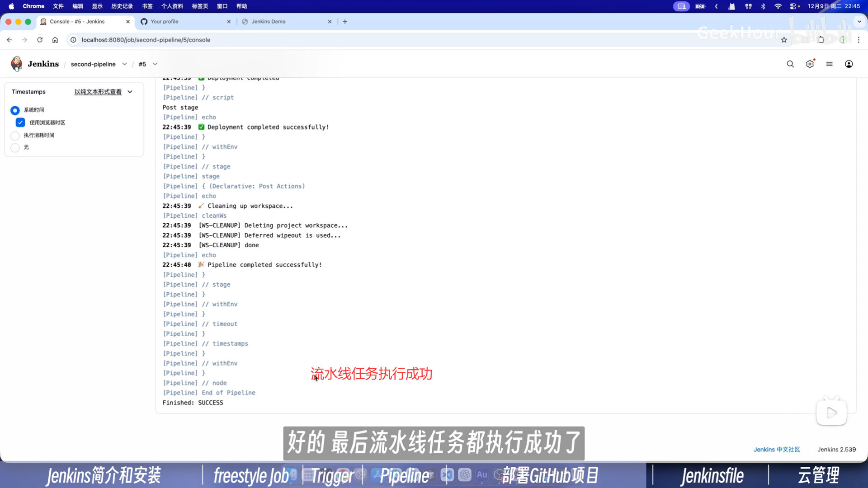The width and height of the screenshot is (868, 488).
Task: Open user account profile icon
Action: point(849,64)
